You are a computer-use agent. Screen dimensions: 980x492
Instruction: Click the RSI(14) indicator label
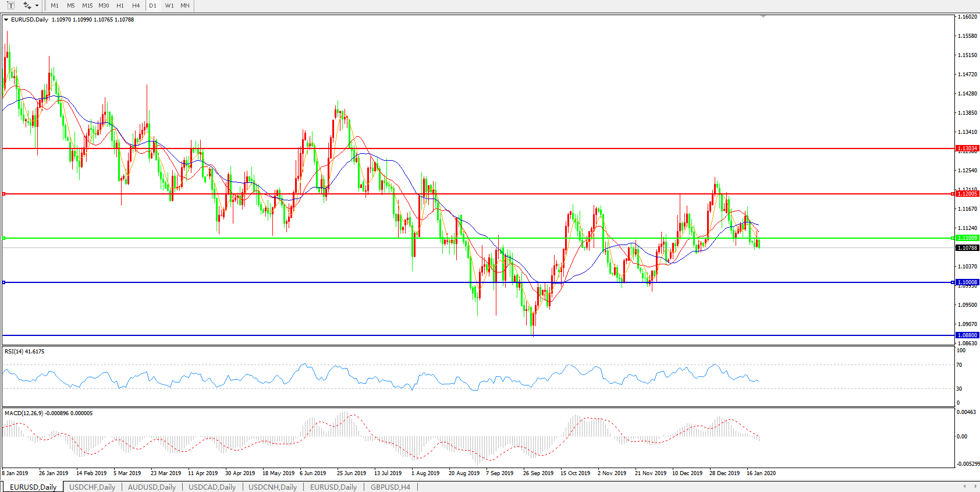[24, 352]
